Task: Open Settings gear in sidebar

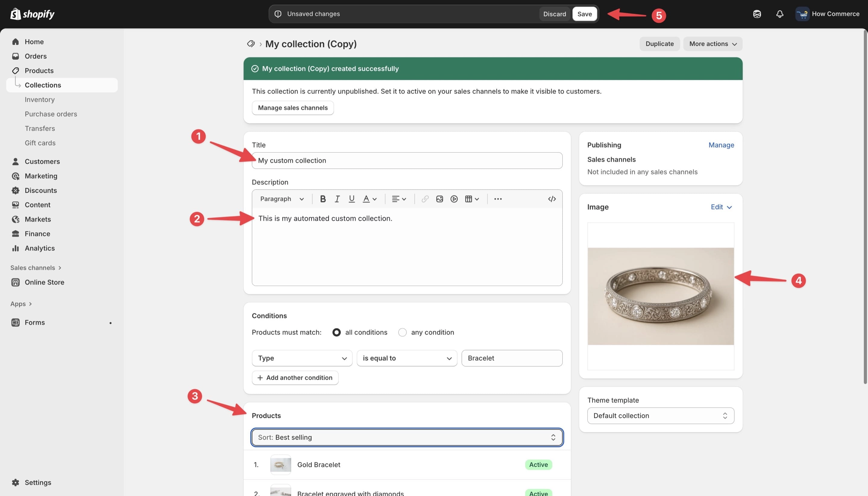Action: click(15, 482)
